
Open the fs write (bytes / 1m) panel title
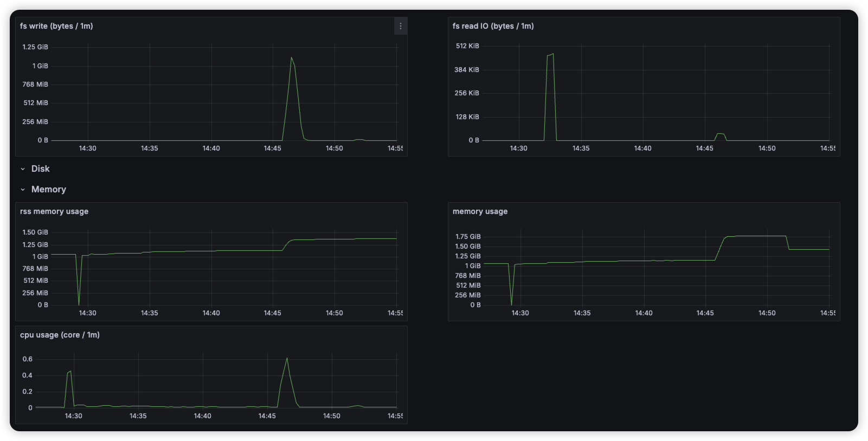point(56,26)
